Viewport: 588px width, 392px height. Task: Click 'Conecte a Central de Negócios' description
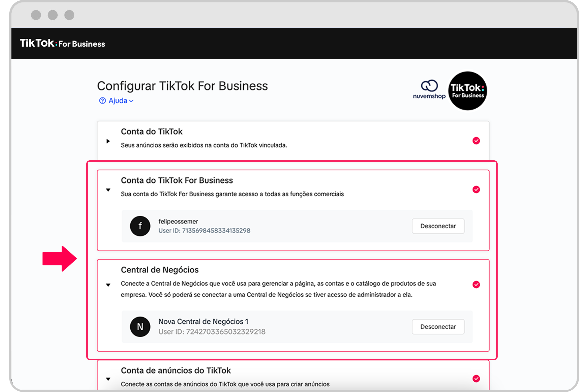[278, 289]
